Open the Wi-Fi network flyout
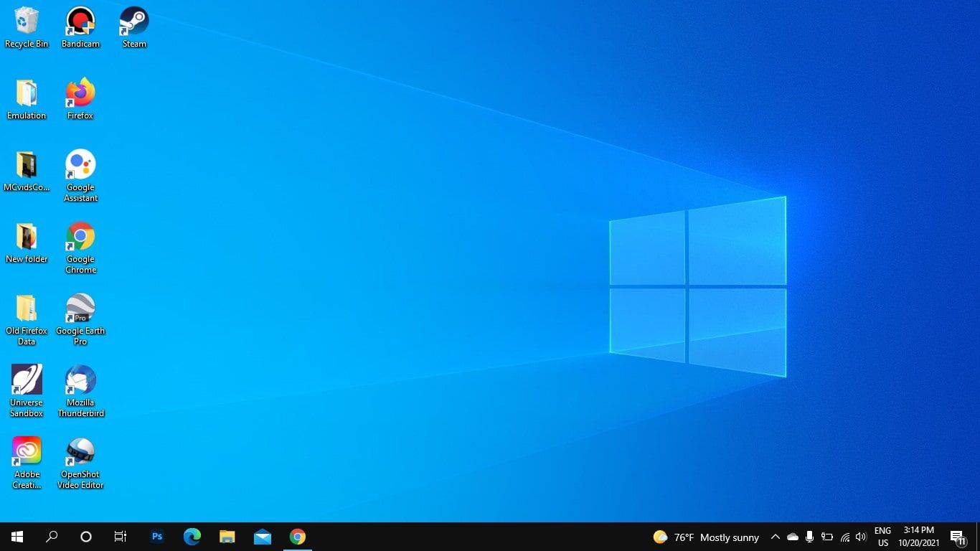980x551 pixels. 844,537
